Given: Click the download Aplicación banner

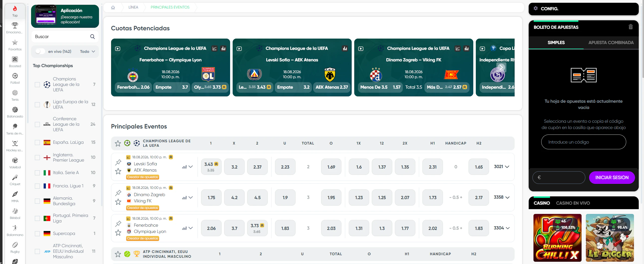Looking at the screenshot, I should coord(65,16).
